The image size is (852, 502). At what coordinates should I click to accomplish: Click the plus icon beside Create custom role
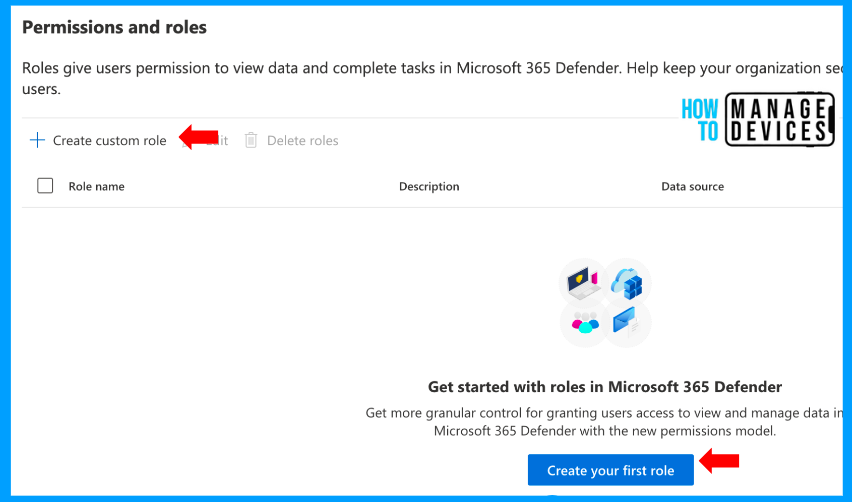pyautogui.click(x=37, y=140)
